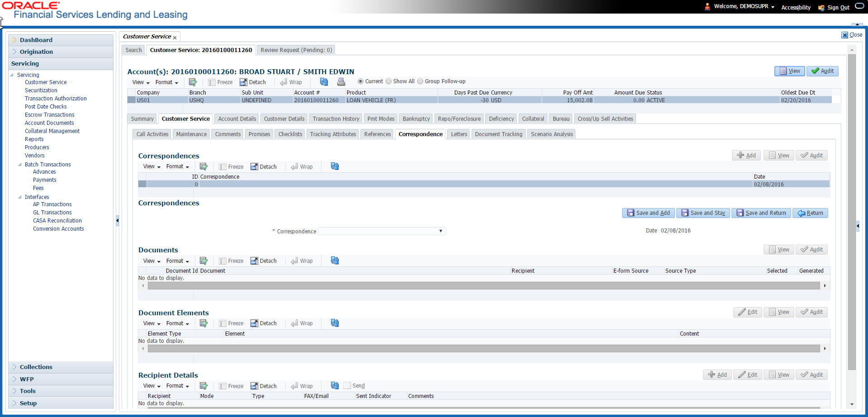The height and width of the screenshot is (417, 868).
Task: Open the Welcome DEMOSUPR user menu
Action: point(744,6)
